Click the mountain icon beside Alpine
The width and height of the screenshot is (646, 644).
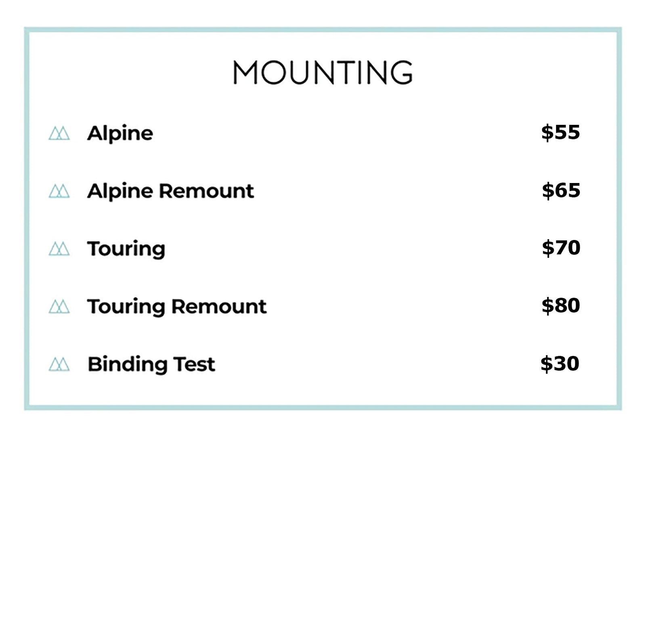tap(59, 133)
